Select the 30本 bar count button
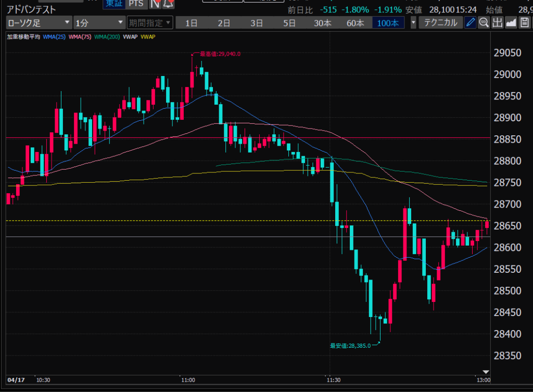 pyautogui.click(x=322, y=22)
